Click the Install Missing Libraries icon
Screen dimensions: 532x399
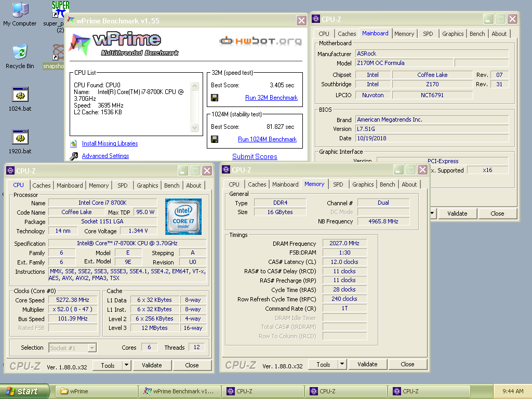click(74, 143)
